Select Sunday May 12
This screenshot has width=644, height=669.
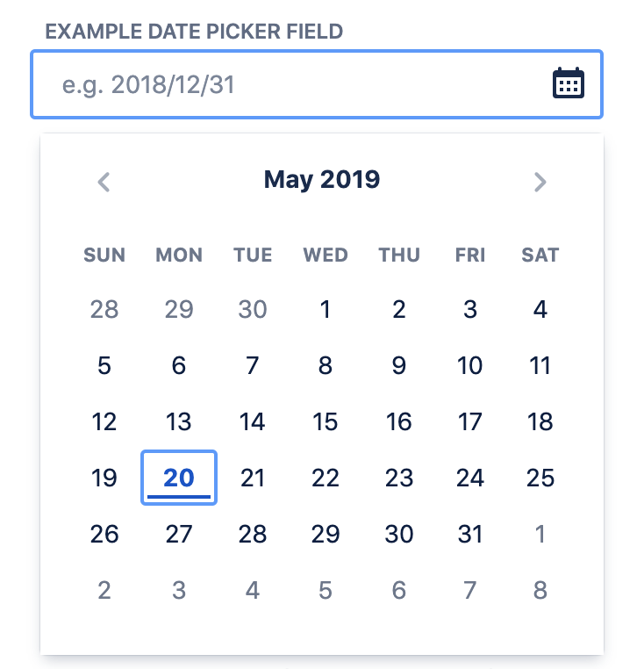pos(104,421)
